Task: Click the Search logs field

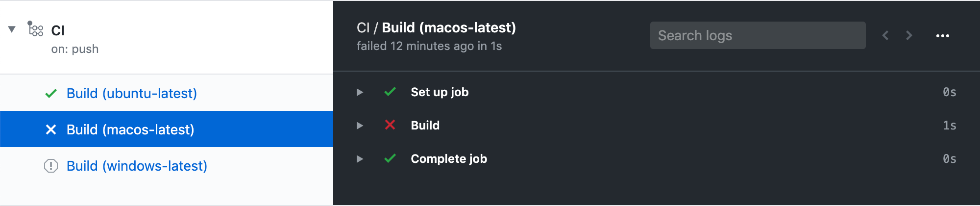Action: (758, 35)
